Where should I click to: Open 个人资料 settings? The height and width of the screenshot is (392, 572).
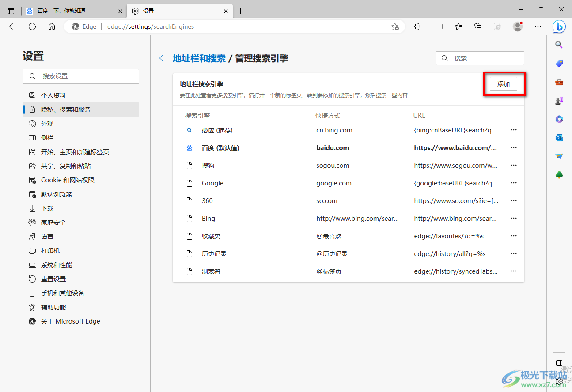(81, 95)
